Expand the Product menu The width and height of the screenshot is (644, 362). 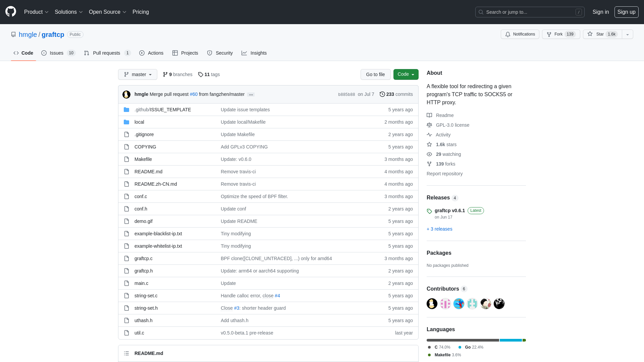36,12
